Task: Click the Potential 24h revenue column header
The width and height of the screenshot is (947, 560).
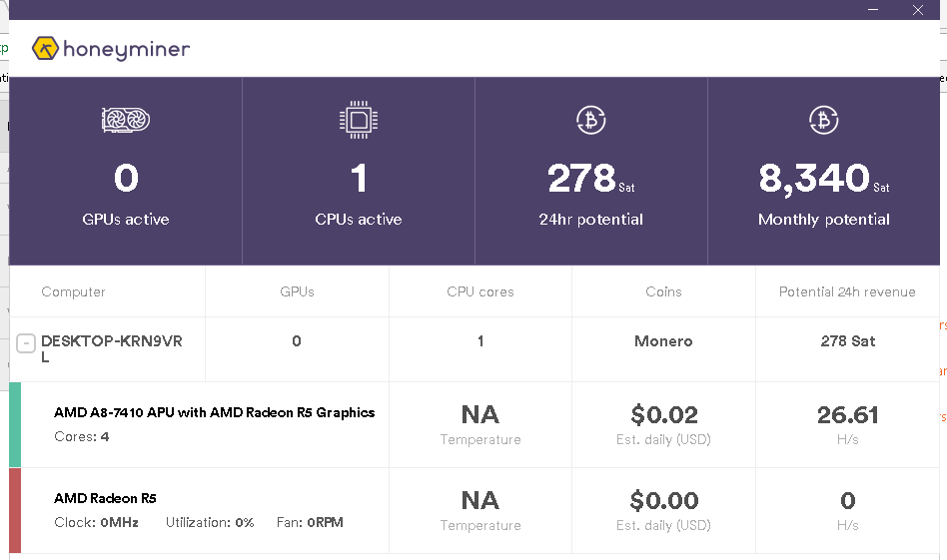Action: pos(847,292)
